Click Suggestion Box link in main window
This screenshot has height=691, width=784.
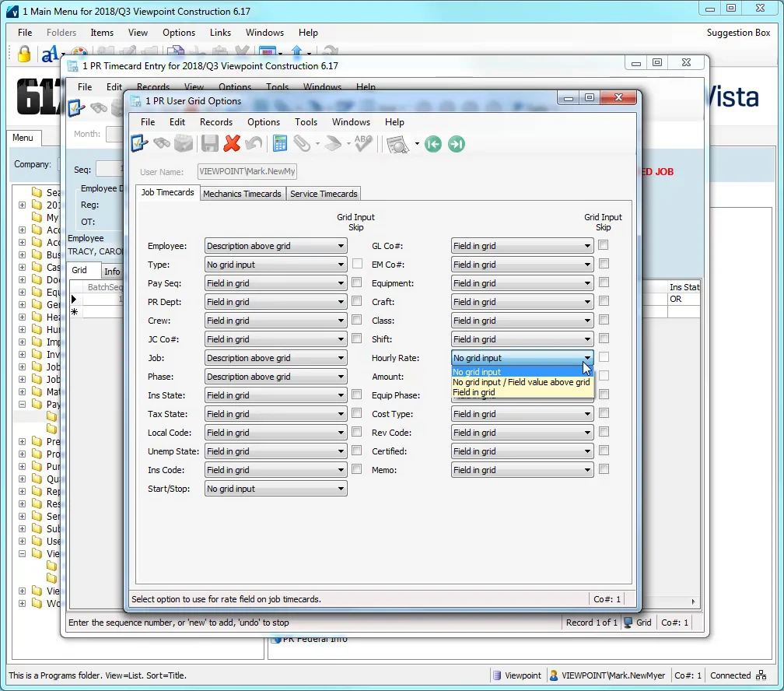(x=738, y=33)
